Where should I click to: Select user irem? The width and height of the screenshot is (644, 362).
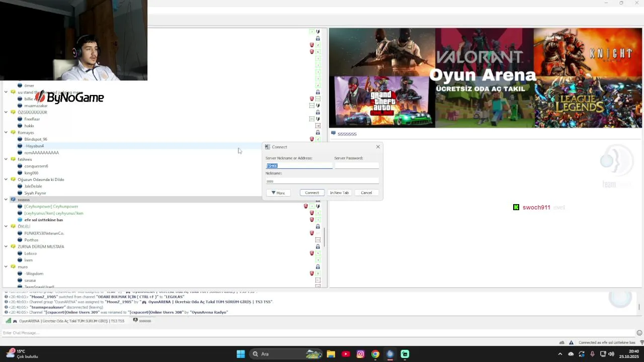(x=28, y=260)
